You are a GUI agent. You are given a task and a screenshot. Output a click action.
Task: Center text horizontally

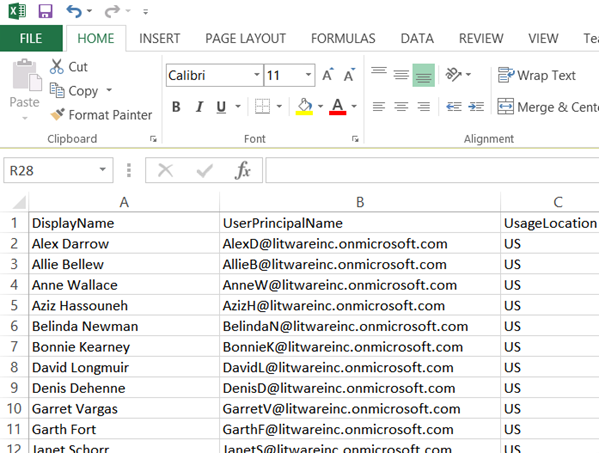click(401, 107)
